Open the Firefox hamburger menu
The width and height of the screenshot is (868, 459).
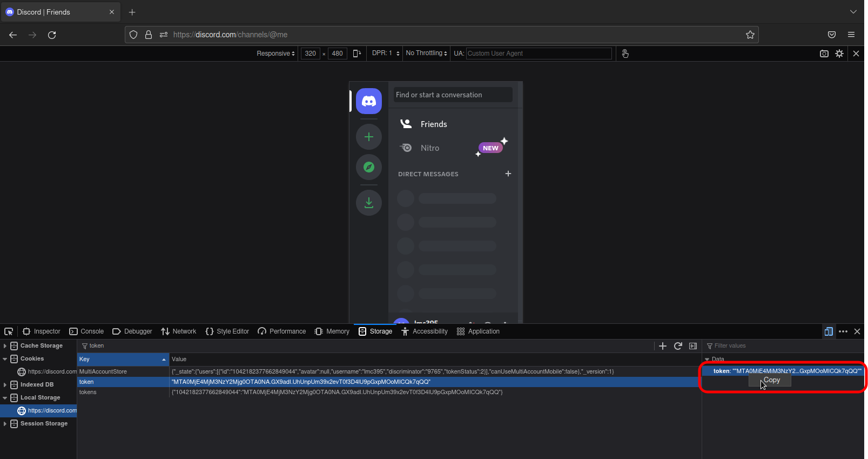(x=851, y=35)
